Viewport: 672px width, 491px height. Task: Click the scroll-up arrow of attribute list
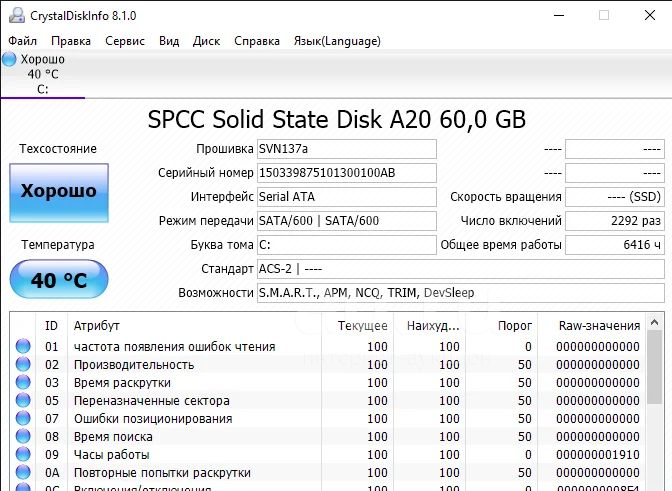654,322
